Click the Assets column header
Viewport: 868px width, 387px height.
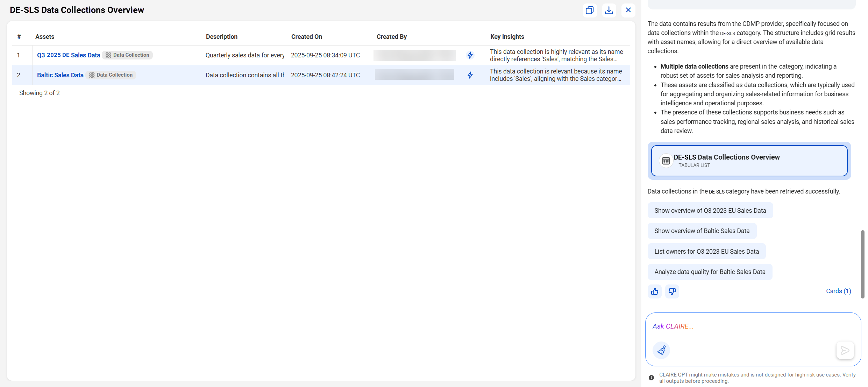click(45, 37)
